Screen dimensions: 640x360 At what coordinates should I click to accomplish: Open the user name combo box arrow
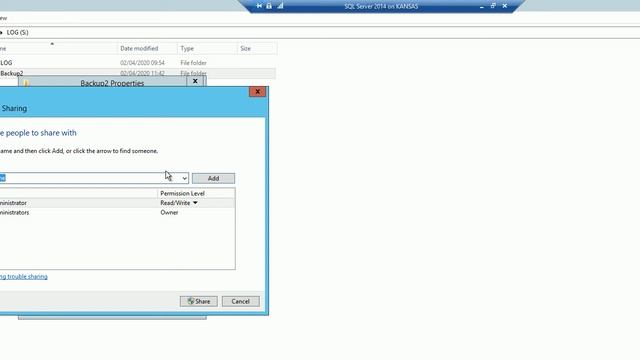(184, 178)
